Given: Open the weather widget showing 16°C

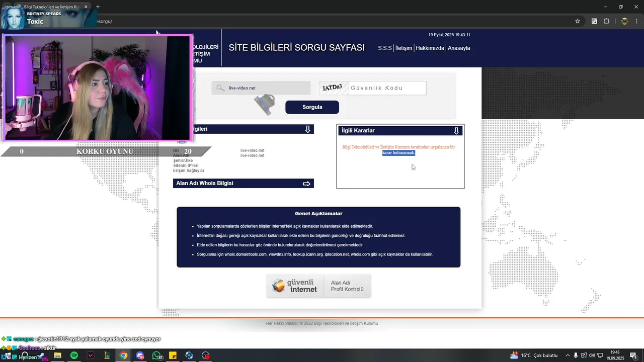Looking at the screenshot, I should [x=533, y=355].
